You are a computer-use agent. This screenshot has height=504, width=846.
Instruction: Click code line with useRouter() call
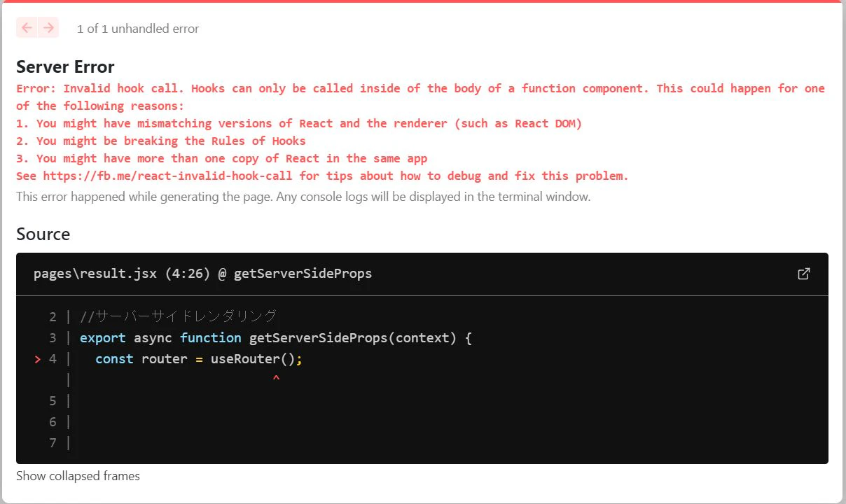(x=198, y=359)
